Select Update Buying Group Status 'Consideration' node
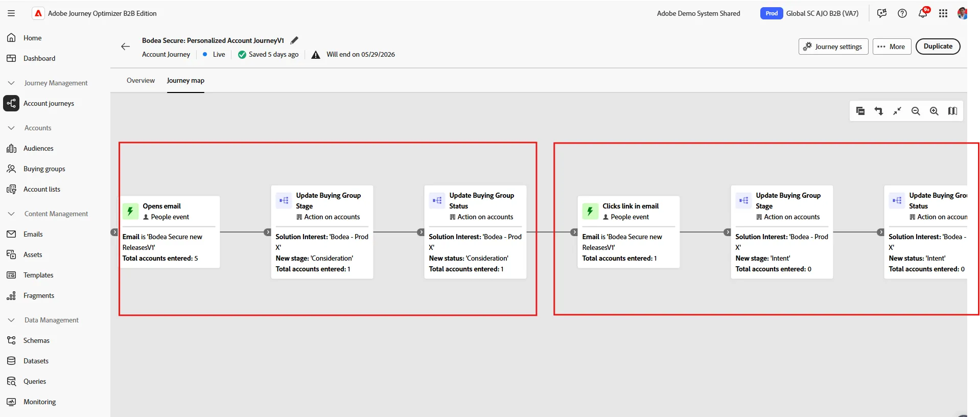 [475, 232]
